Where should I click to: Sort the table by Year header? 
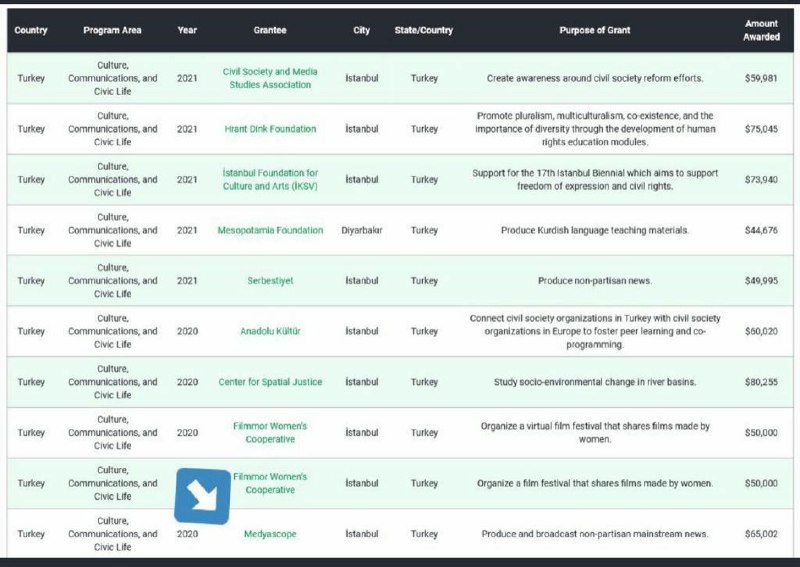(187, 30)
